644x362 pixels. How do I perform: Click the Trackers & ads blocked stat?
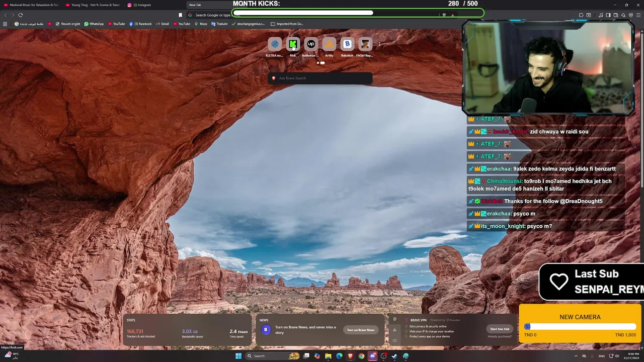[141, 333]
